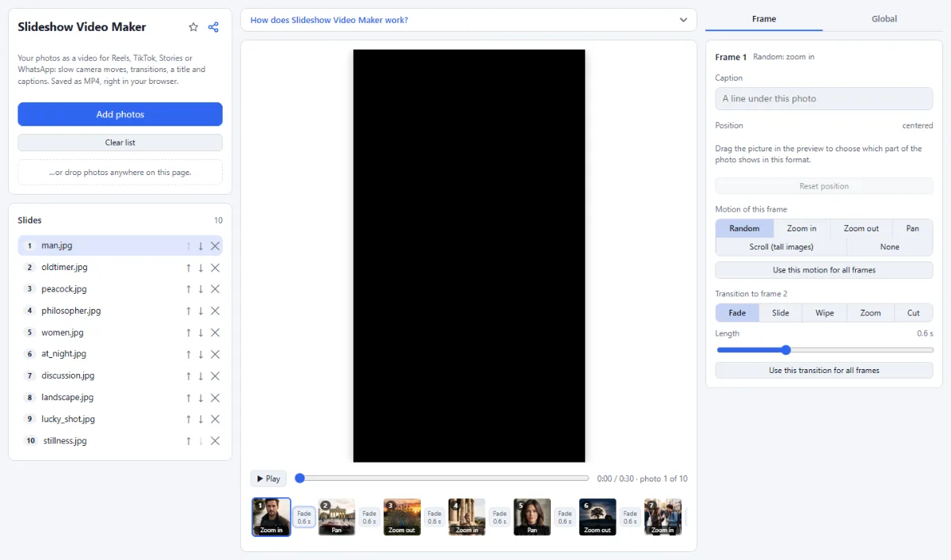Viewport: 951px width, 560px height.
Task: Choose Cut transition
Action: [x=914, y=313]
